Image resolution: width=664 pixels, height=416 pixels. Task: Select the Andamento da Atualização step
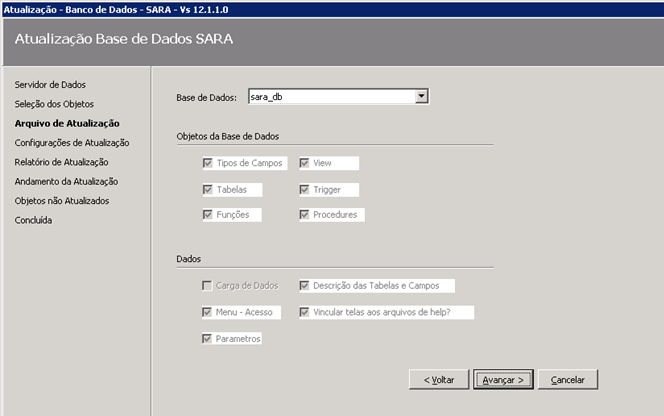coord(66,182)
